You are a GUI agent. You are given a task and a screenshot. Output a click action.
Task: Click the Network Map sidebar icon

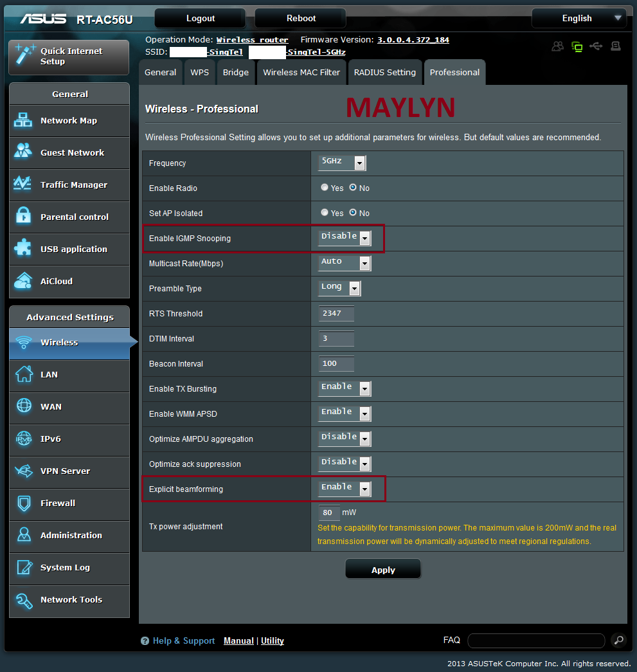(24, 120)
